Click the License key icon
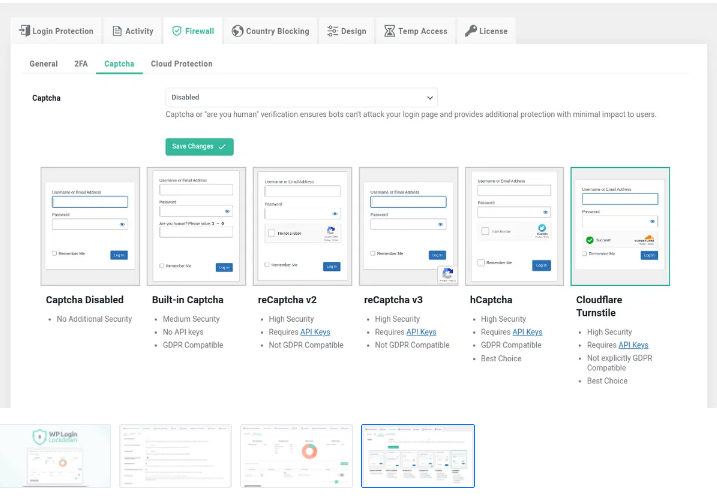Screen dimensions: 717x496 click(x=471, y=31)
